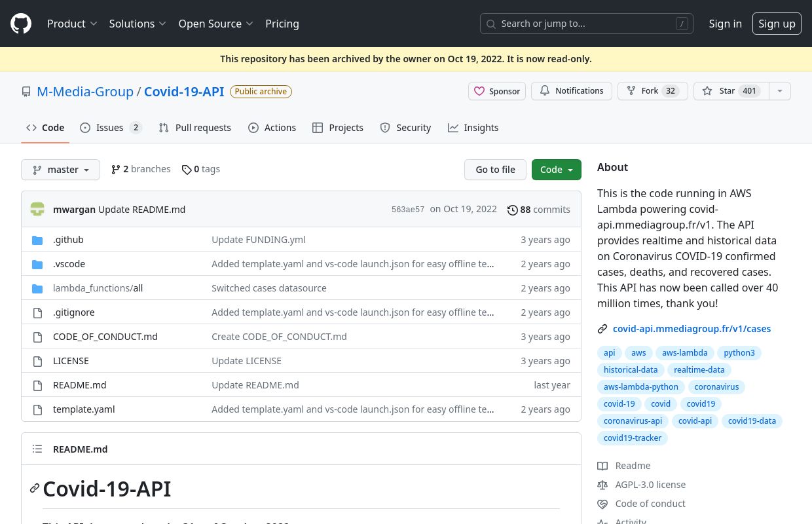The image size is (812, 524).
Task: Open the template.yaml file name
Action: [84, 409]
